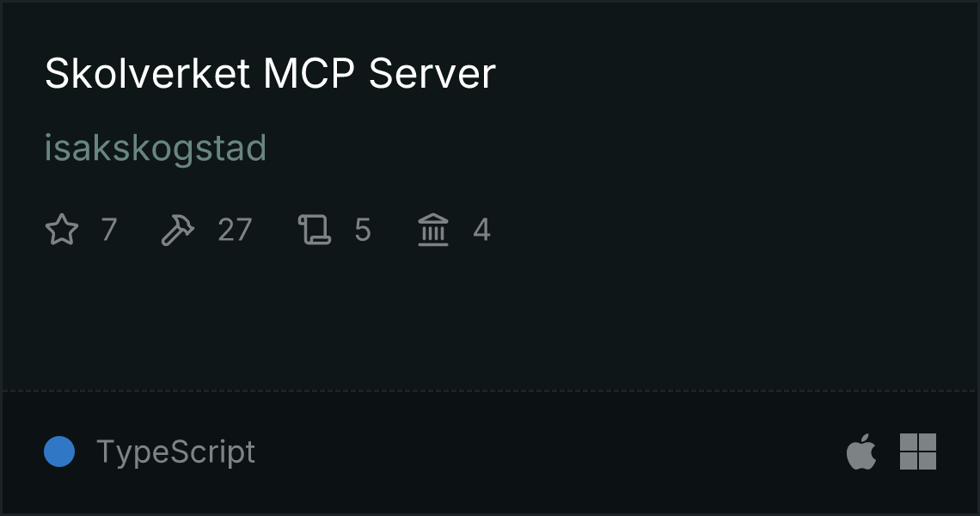Click the word MCP in the card title

point(309,73)
